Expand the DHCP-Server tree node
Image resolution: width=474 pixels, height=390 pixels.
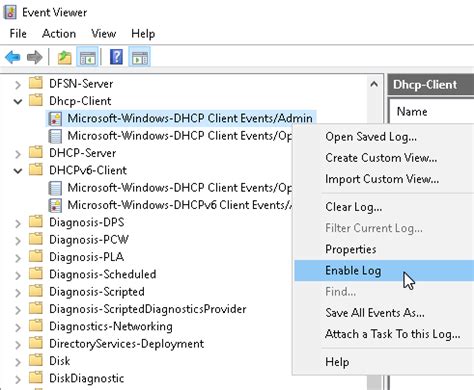[18, 154]
